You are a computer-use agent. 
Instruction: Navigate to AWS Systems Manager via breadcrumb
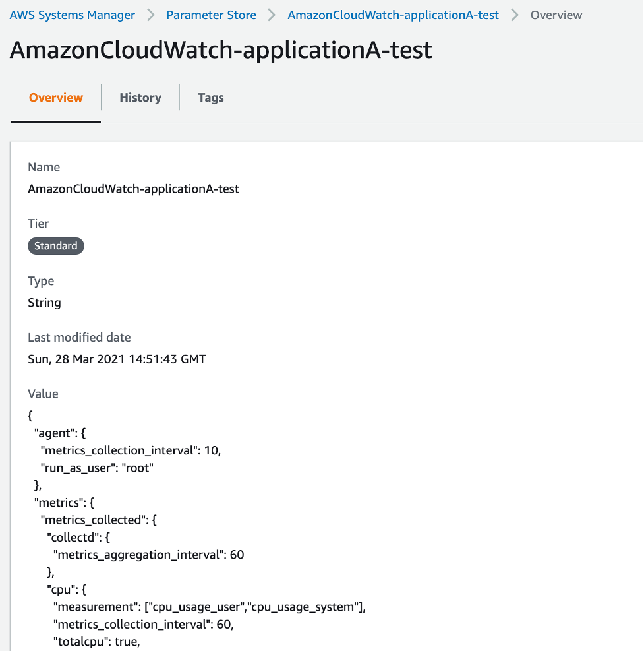(x=72, y=15)
